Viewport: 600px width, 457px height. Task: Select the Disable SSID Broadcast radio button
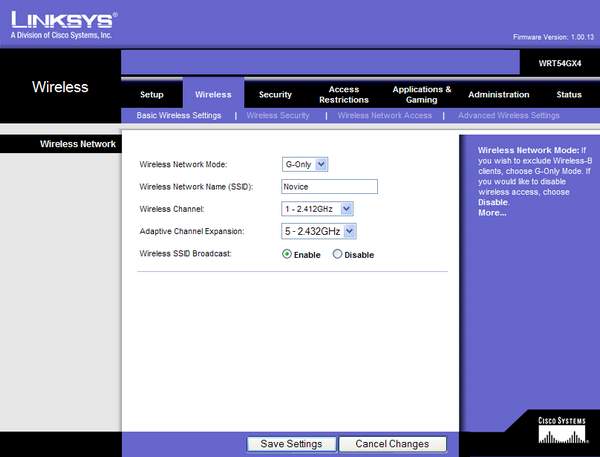337,254
